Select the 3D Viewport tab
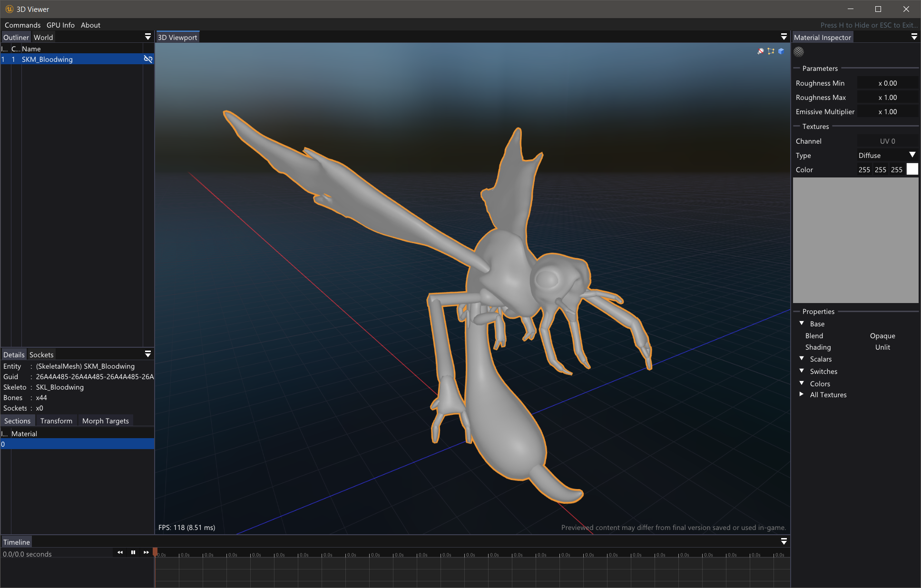Image resolution: width=921 pixels, height=588 pixels. [x=177, y=37]
